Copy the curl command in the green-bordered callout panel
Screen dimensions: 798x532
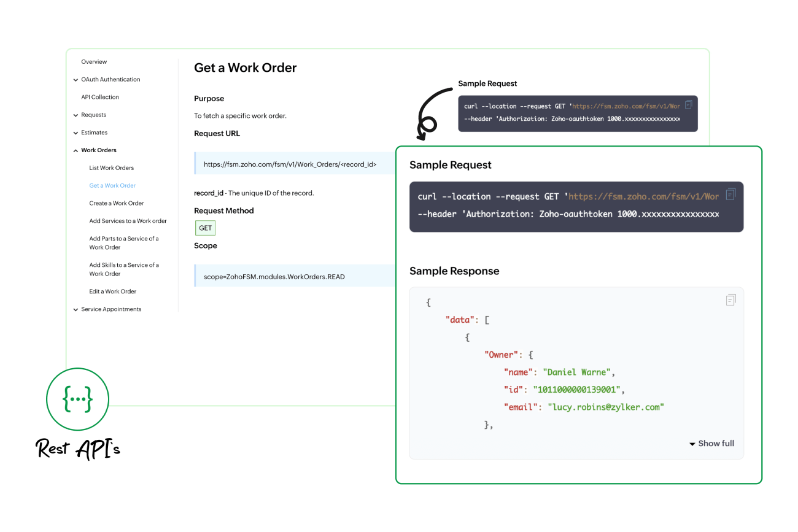tap(730, 194)
